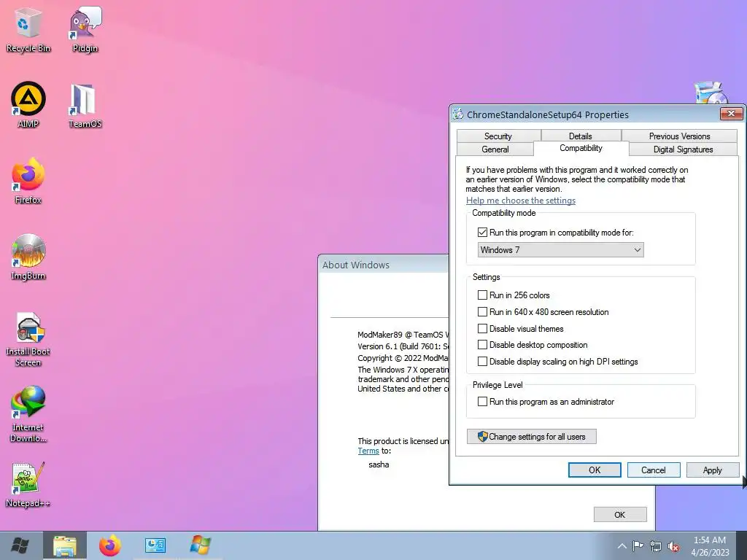Switch to the Details tab
This screenshot has width=747, height=560.
pos(580,136)
